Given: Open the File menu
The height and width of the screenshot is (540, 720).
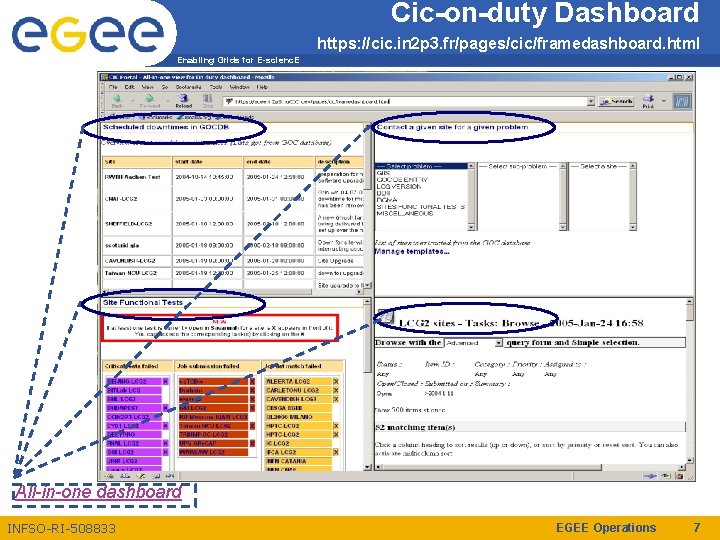Looking at the screenshot, I should point(113,87).
